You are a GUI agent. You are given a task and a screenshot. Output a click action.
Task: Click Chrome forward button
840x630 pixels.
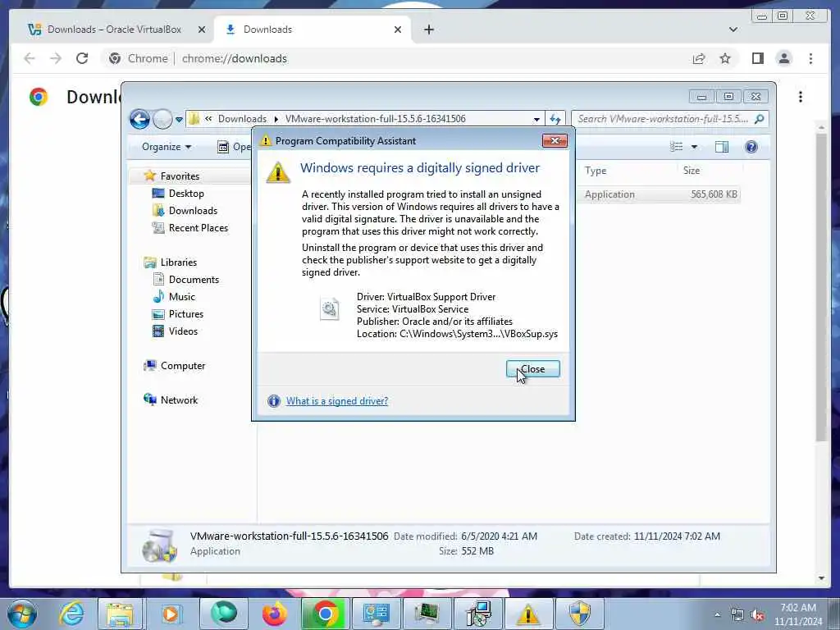(x=56, y=58)
